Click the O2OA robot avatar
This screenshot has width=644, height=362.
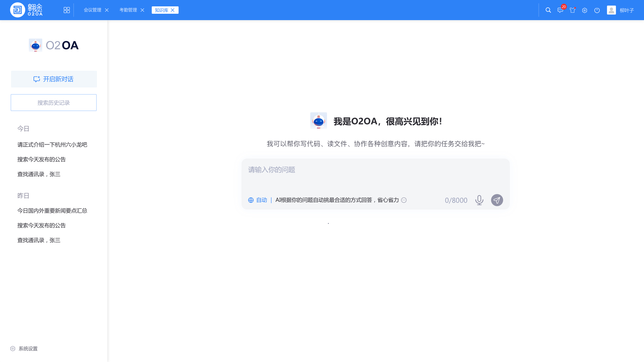click(x=318, y=121)
